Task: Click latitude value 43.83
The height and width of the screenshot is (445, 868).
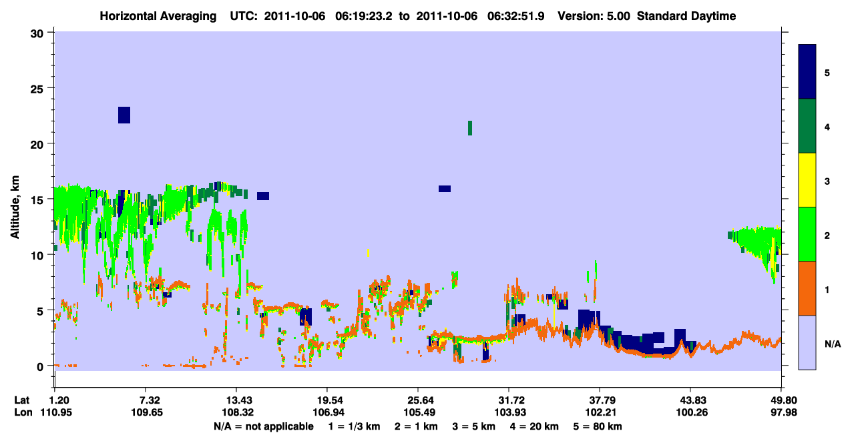Action: click(690, 400)
